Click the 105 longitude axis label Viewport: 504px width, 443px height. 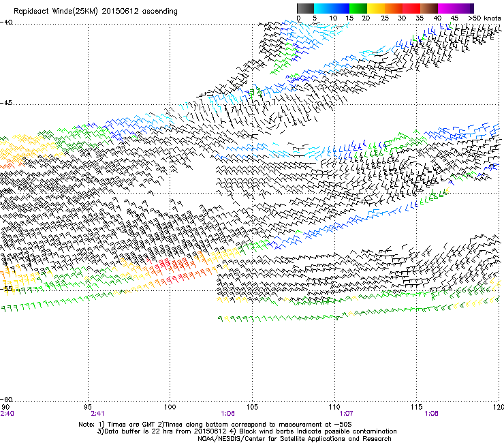tap(252, 407)
